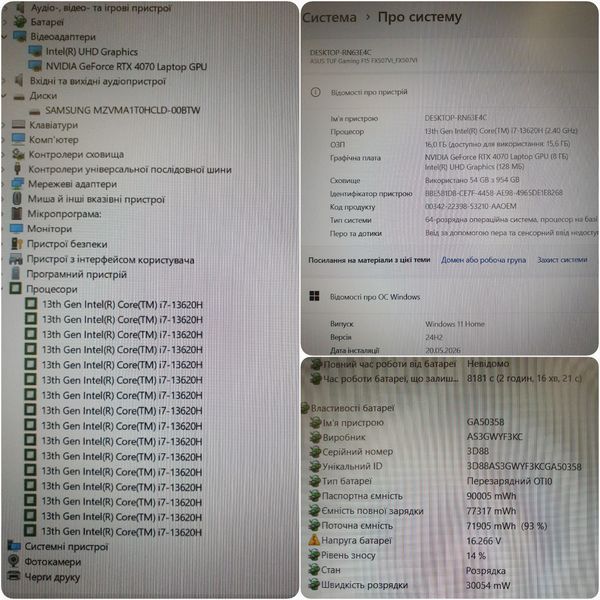This screenshot has width=600, height=600.
Task: Open the Захист системи link
Action: coord(562,260)
